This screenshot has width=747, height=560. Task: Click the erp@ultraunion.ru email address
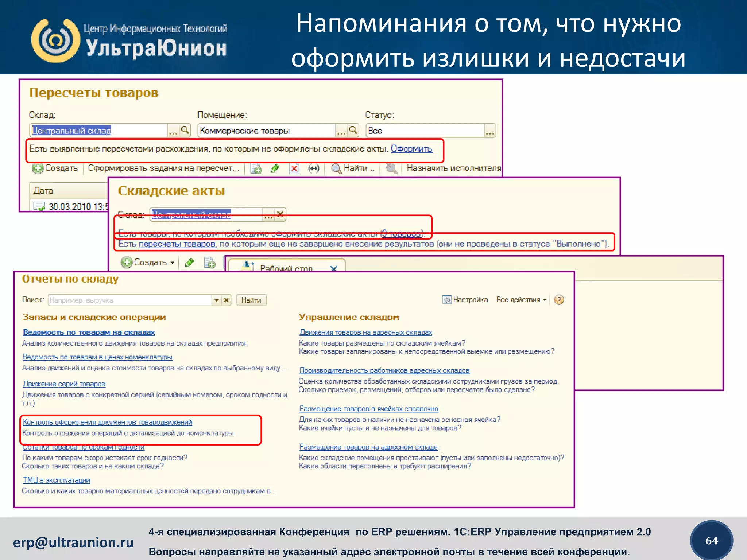(73, 542)
